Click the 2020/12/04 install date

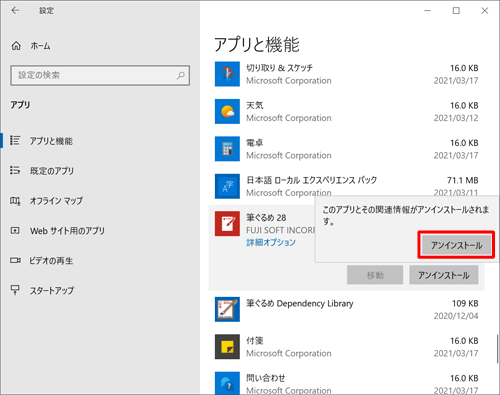(456, 316)
